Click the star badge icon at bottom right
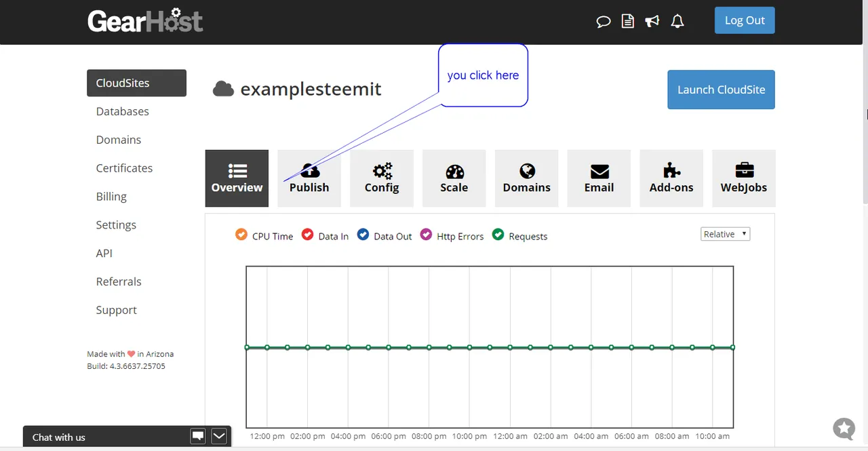 pyautogui.click(x=844, y=429)
